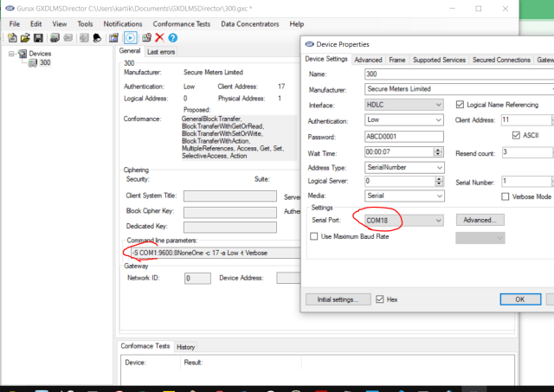The width and height of the screenshot is (554, 392).
Task: Adjust the Logical Server spinner arrows
Action: (x=439, y=181)
